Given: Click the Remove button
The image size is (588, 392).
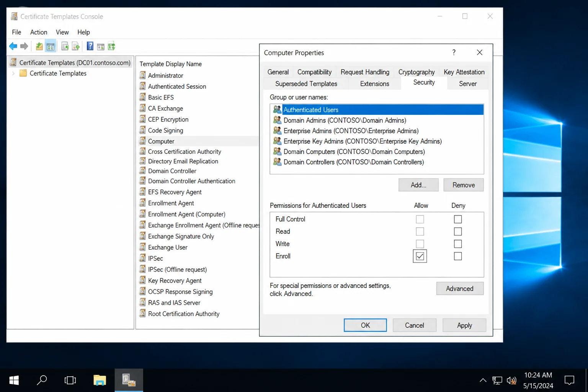Looking at the screenshot, I should coord(464,185).
